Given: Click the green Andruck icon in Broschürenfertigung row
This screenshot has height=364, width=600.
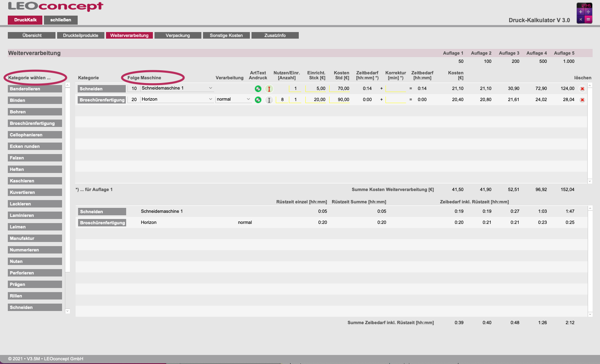Looking at the screenshot, I should 258,100.
